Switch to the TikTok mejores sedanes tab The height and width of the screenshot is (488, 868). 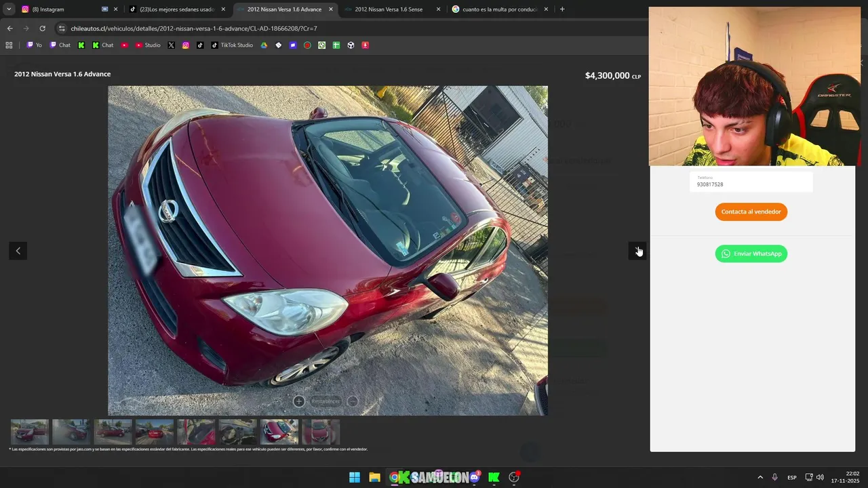tap(176, 9)
